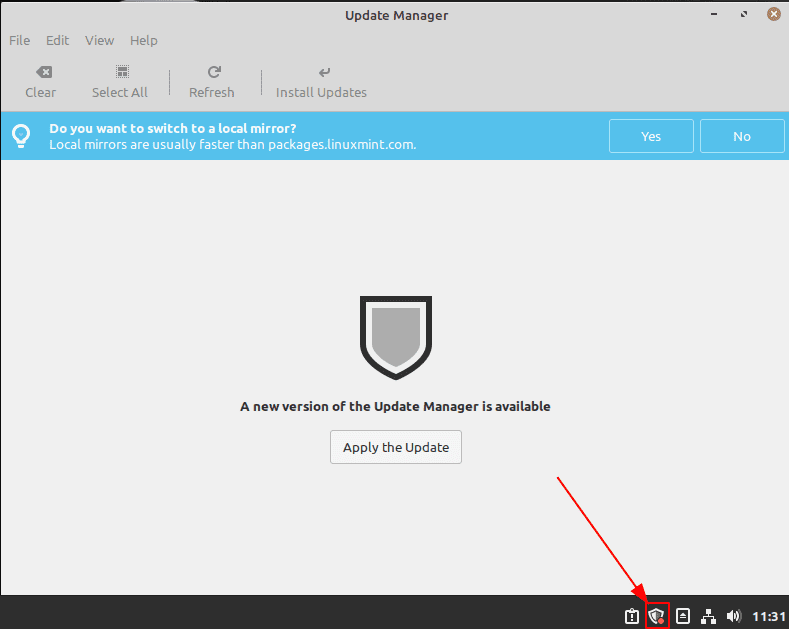Click the 'A new version of the Update Manager is available' text

tap(396, 407)
